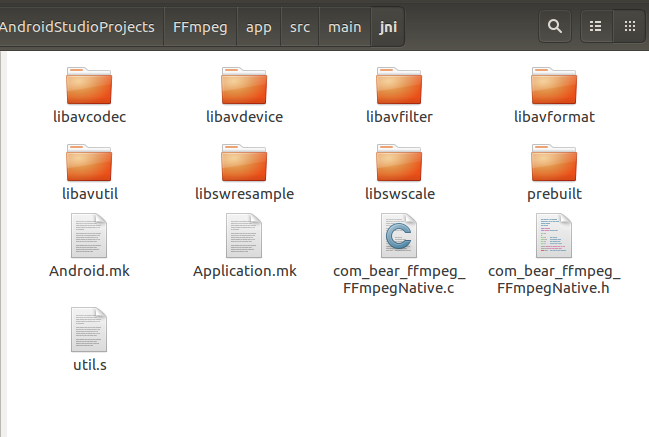Open the libavformat folder icon
649x437 pixels.
tap(554, 86)
